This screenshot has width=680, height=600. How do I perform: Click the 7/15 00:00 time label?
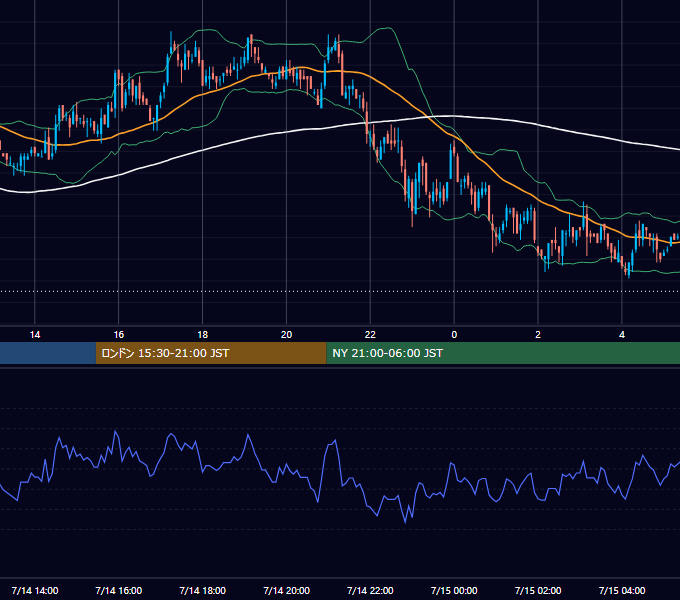coord(454,590)
